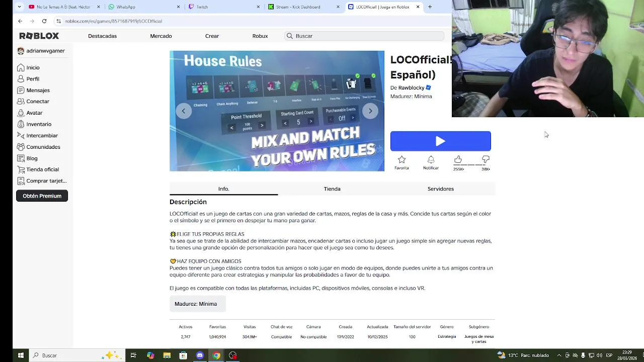Open Blog in the sidebar
Viewport: 644px width, 362px height.
click(x=27, y=158)
